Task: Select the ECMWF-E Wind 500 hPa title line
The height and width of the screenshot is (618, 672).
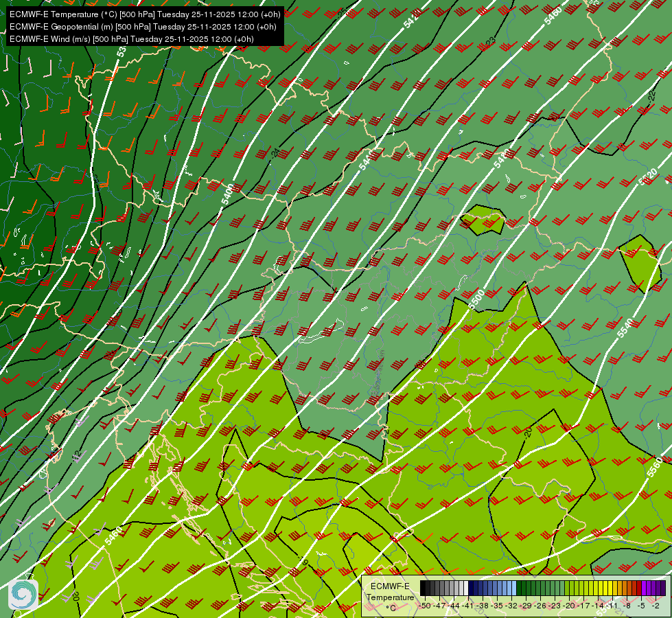Action: [x=132, y=39]
